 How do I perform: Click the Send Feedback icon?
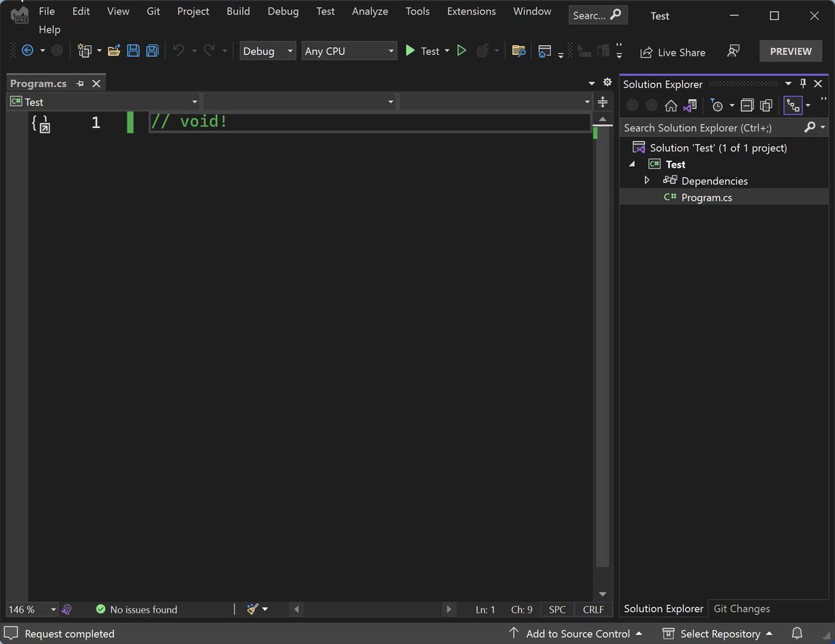click(733, 51)
